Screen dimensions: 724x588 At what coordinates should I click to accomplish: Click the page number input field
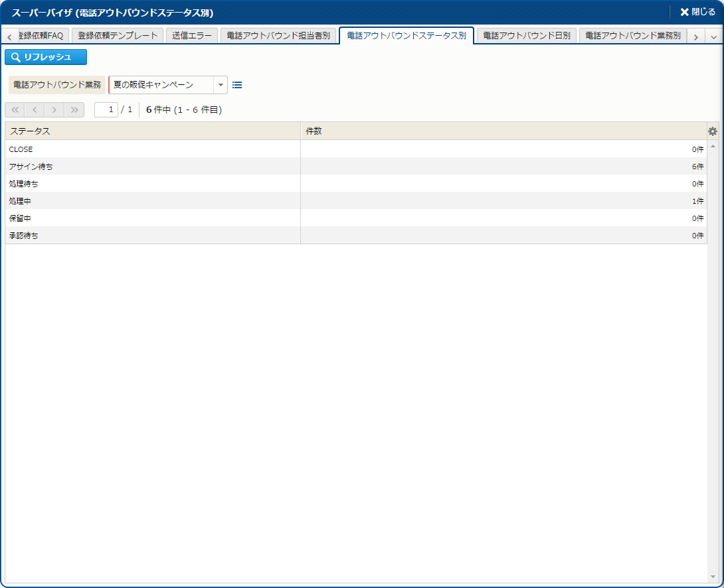click(106, 110)
